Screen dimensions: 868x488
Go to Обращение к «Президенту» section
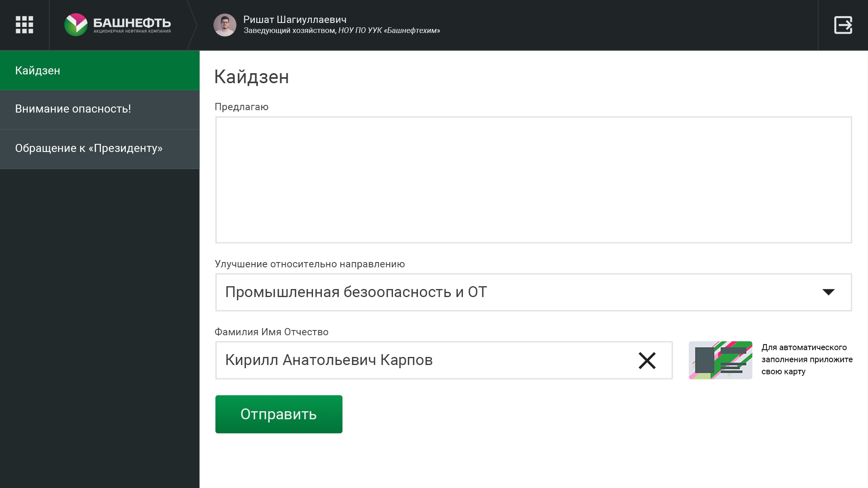(x=100, y=149)
